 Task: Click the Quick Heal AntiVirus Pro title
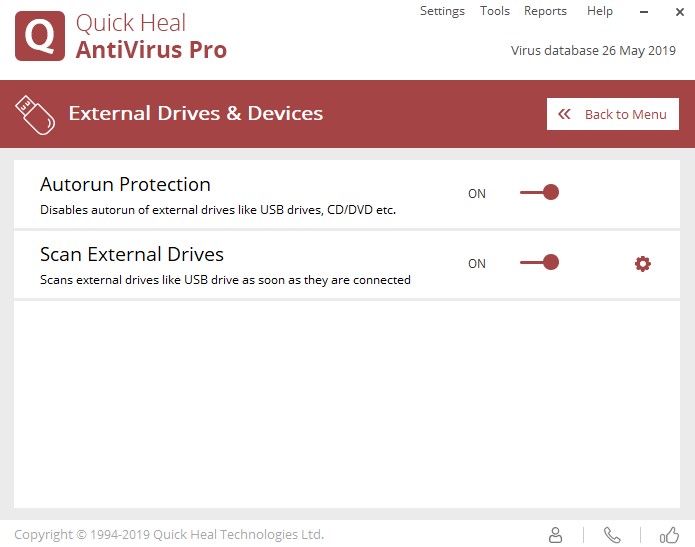coord(151,37)
